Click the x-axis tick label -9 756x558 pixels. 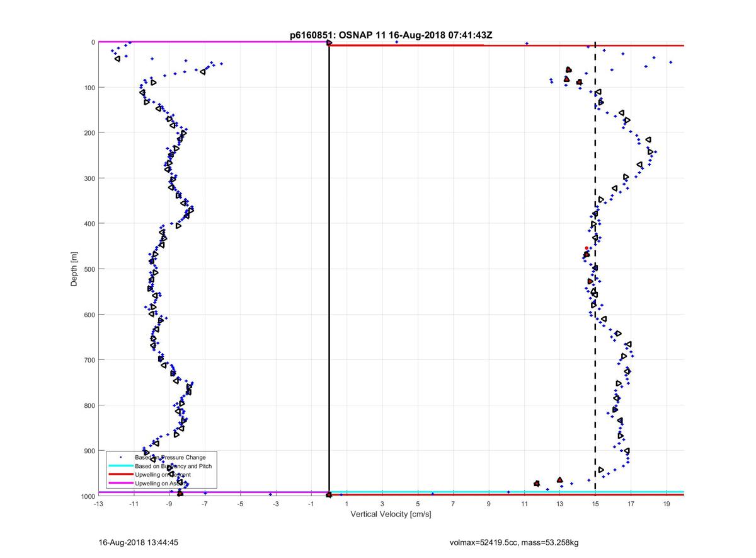point(169,504)
